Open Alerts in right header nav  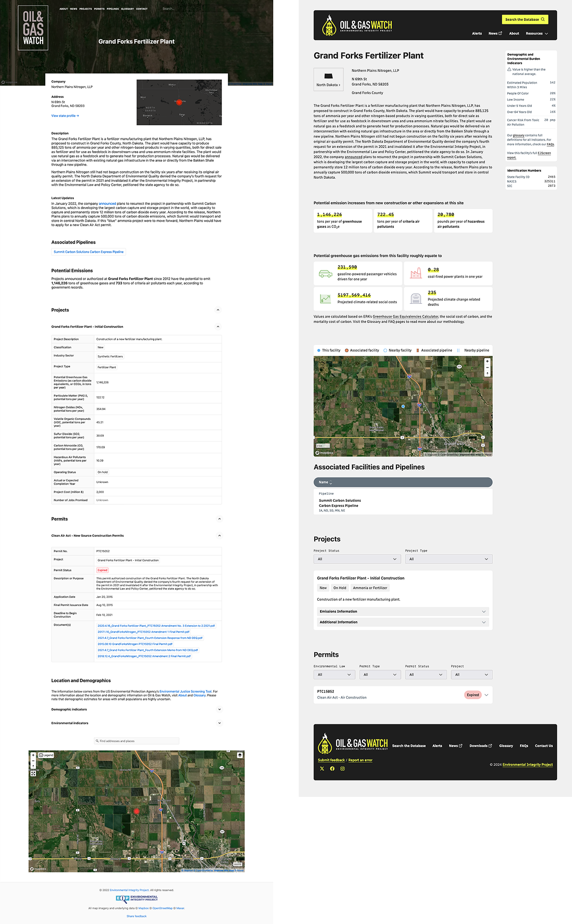pos(477,34)
